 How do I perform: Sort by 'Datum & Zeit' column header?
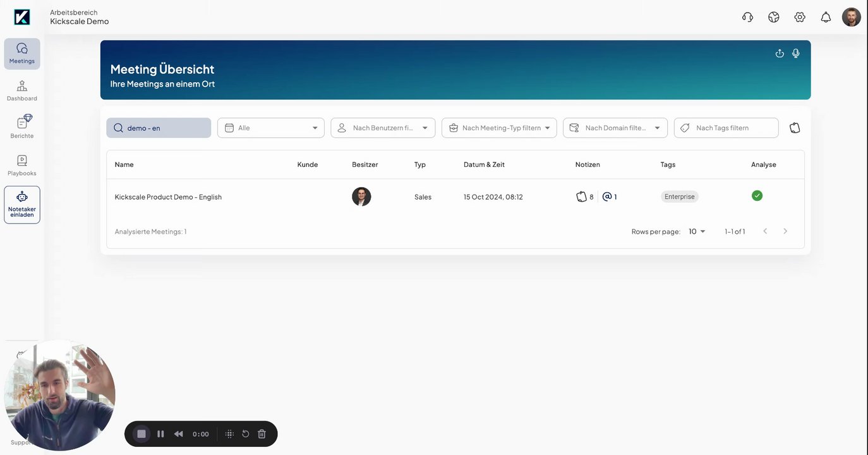tap(484, 164)
